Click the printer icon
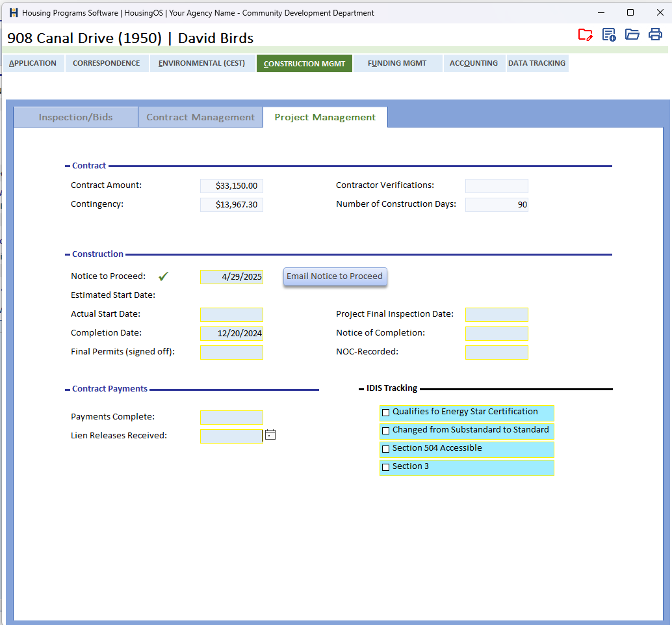672x625 pixels. point(655,34)
